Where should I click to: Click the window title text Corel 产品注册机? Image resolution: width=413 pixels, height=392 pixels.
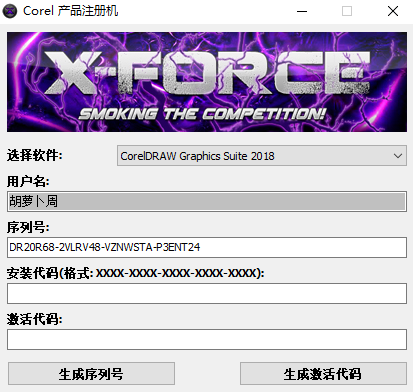click(70, 11)
